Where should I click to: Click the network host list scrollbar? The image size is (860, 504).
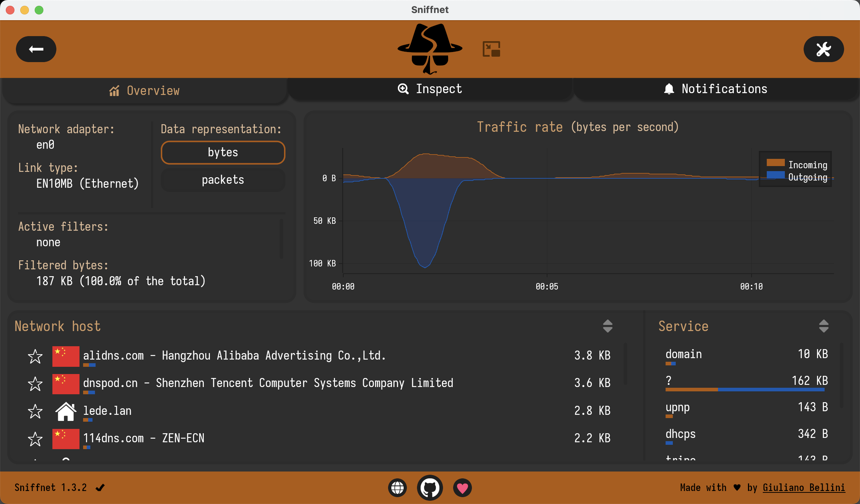(625, 364)
